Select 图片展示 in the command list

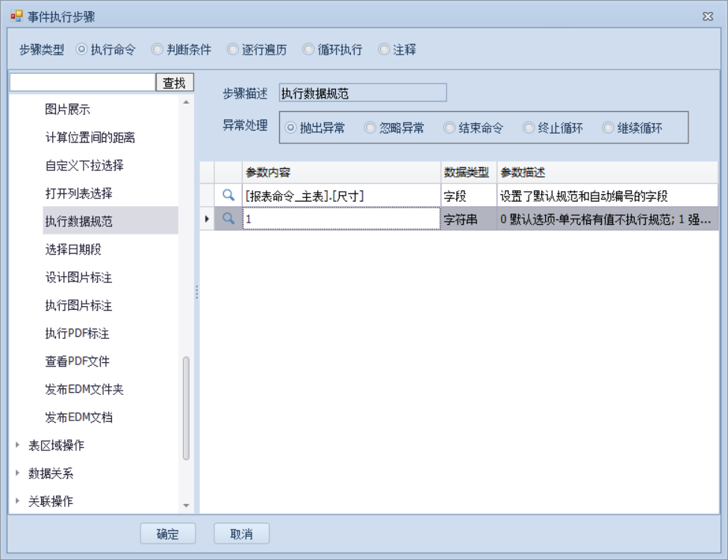coord(67,110)
